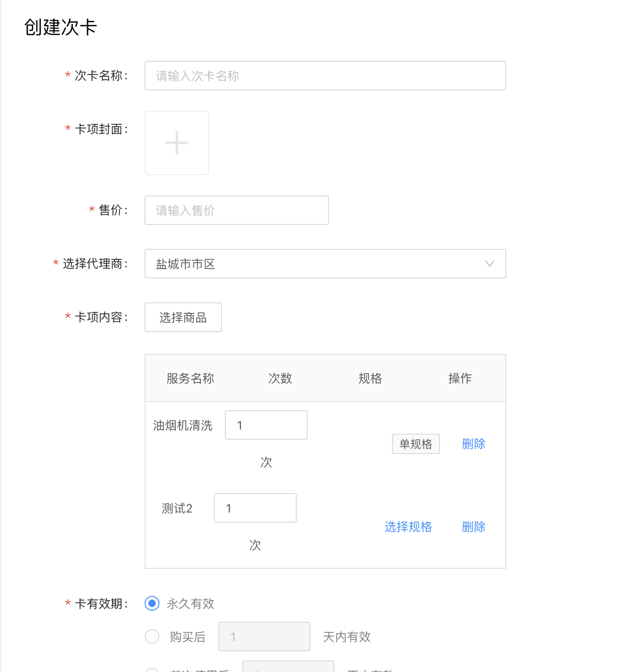
Task: Choose the 购买后 validity radio button
Action: coord(152,637)
